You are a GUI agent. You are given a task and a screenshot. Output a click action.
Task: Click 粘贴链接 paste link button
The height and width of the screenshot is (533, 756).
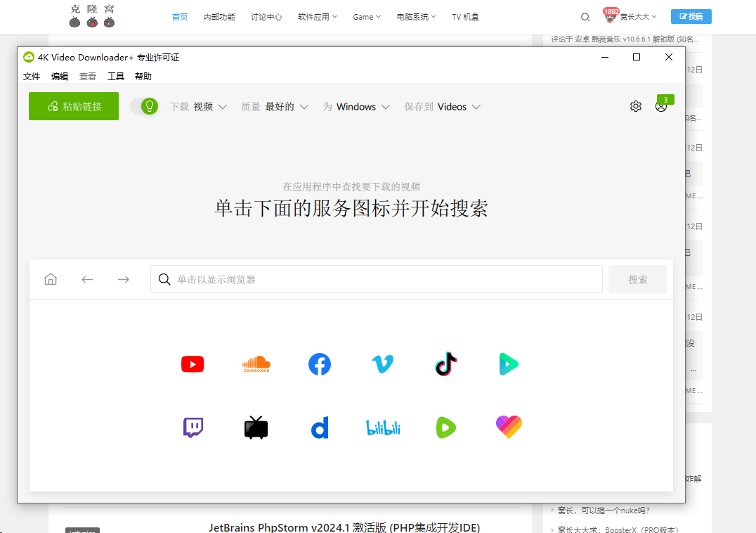click(74, 106)
